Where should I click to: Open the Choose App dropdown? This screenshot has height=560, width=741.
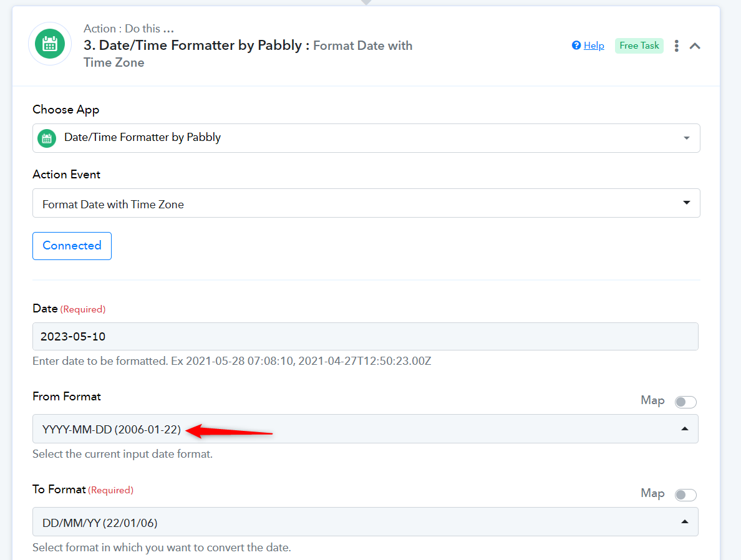click(366, 138)
